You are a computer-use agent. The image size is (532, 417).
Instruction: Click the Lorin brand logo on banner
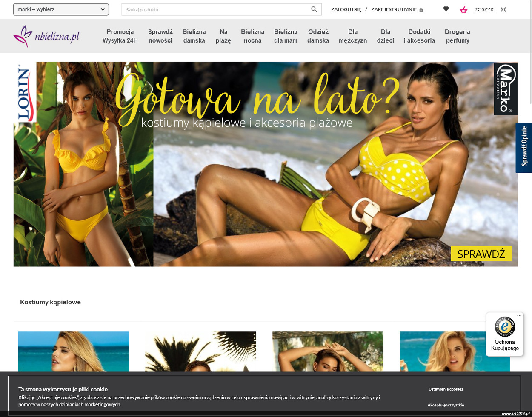coord(25,92)
